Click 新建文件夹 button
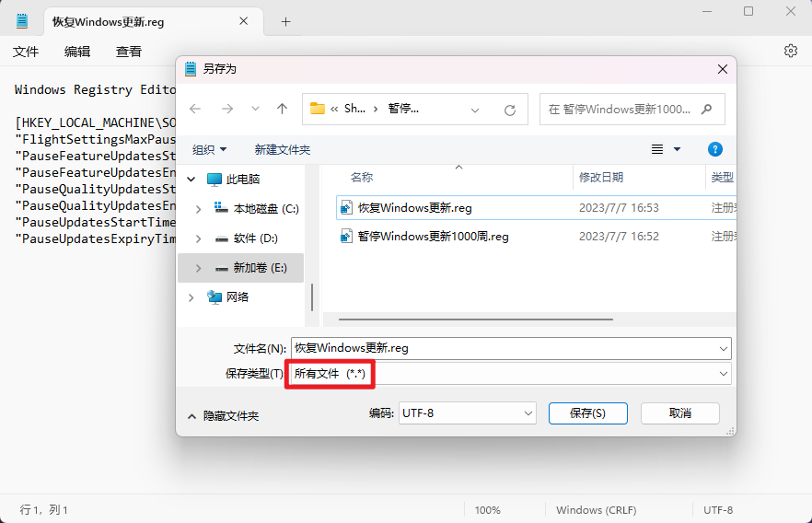The width and height of the screenshot is (812, 523). 283,150
